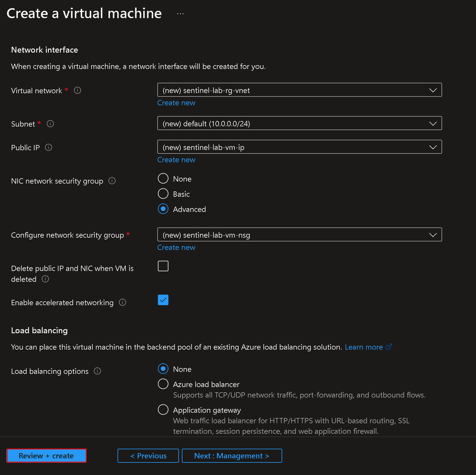The width and height of the screenshot is (476, 475).
Task: Check Delete public IP and NIC checkbox
Action: pos(163,266)
